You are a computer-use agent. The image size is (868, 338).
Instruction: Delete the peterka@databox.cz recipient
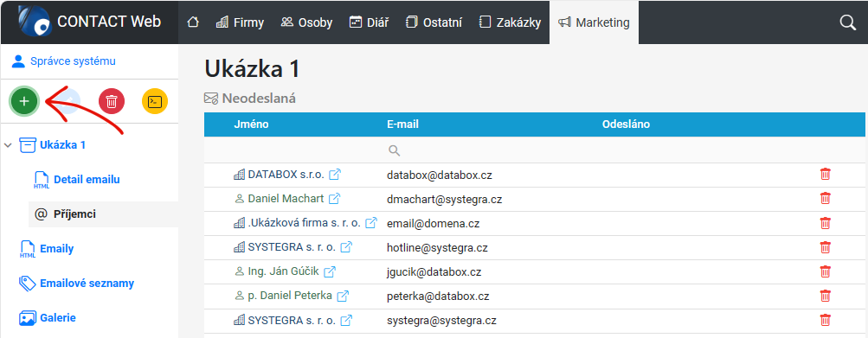(825, 296)
